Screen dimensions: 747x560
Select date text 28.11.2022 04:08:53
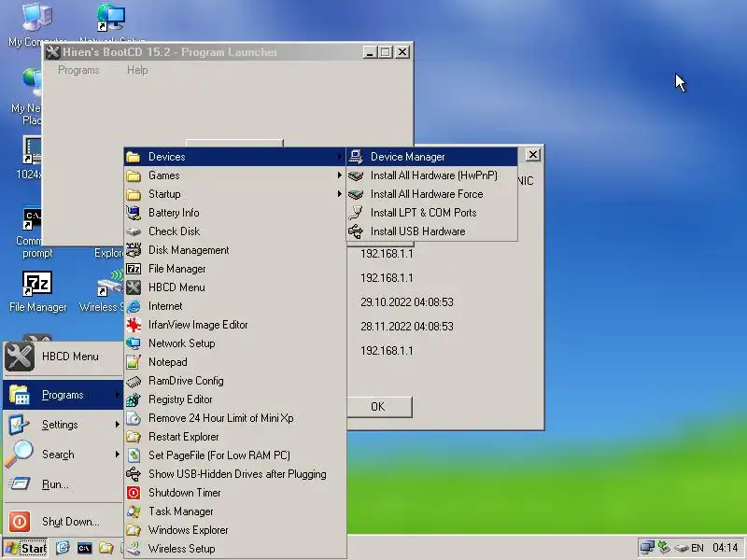(x=407, y=326)
